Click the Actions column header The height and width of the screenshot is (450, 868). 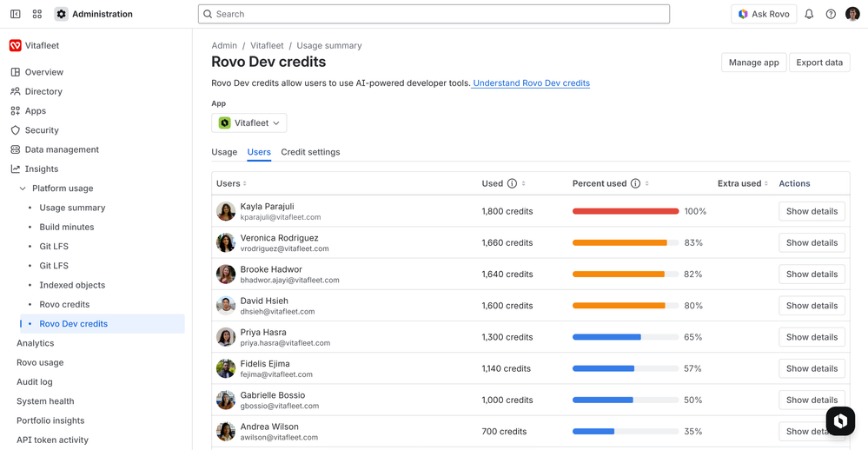click(x=794, y=183)
